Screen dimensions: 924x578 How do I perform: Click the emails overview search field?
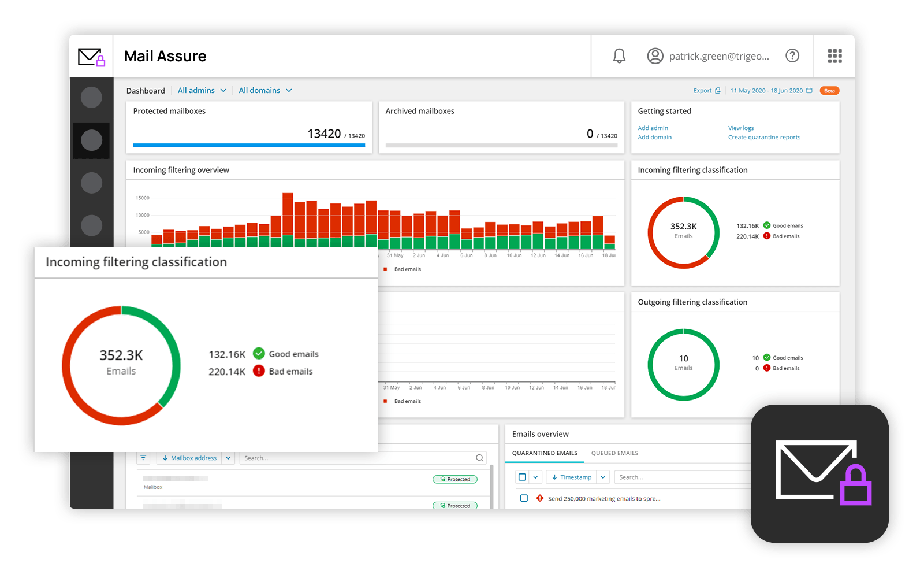click(681, 477)
